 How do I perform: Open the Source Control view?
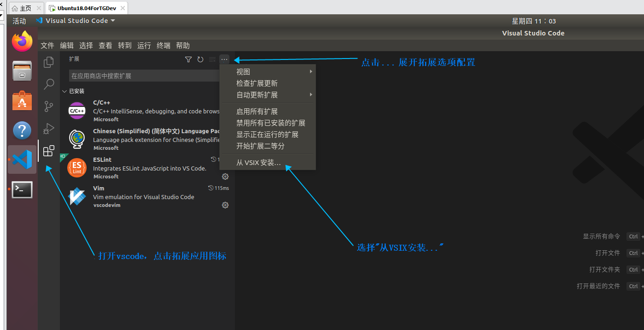[48, 106]
